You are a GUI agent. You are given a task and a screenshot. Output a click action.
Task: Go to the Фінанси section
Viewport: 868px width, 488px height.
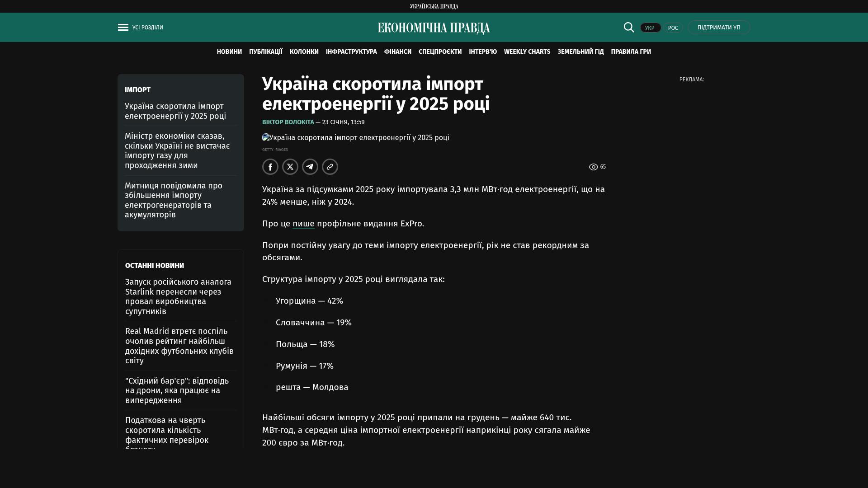(x=398, y=52)
